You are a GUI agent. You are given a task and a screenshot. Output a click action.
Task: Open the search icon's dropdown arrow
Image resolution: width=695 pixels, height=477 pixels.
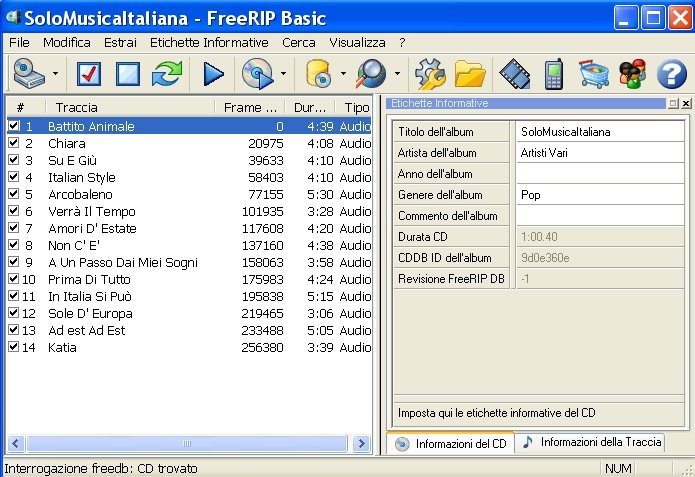point(397,73)
